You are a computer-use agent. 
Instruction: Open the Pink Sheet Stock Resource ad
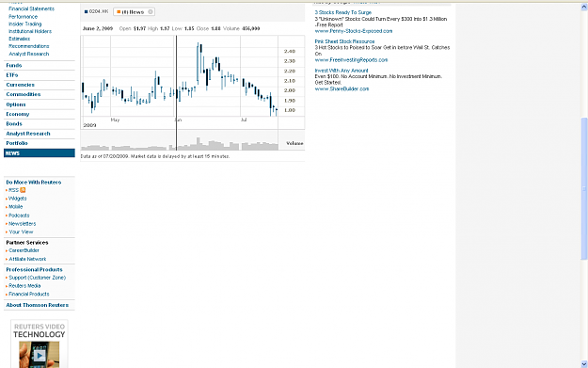click(344, 41)
